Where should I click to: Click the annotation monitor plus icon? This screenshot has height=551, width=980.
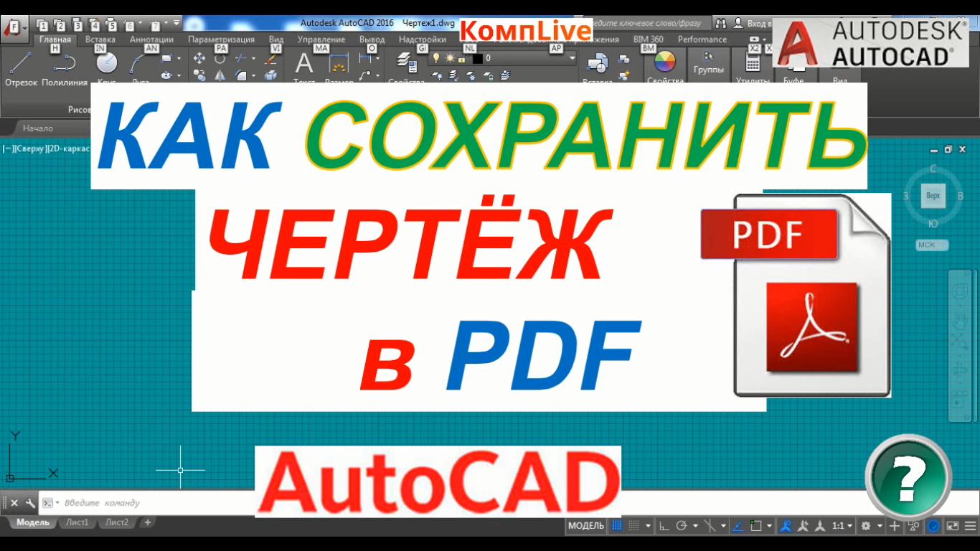895,526
